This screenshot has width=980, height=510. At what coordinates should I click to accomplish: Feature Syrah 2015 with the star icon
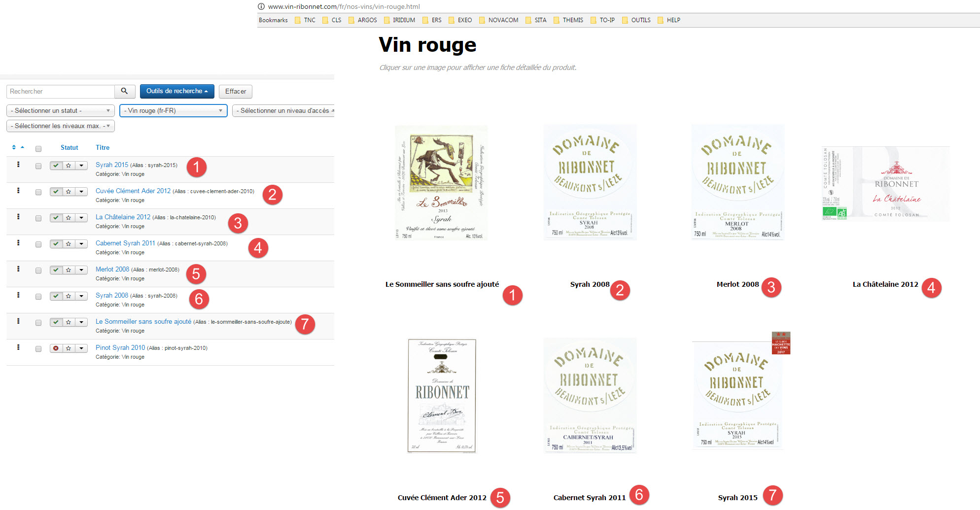click(x=69, y=166)
